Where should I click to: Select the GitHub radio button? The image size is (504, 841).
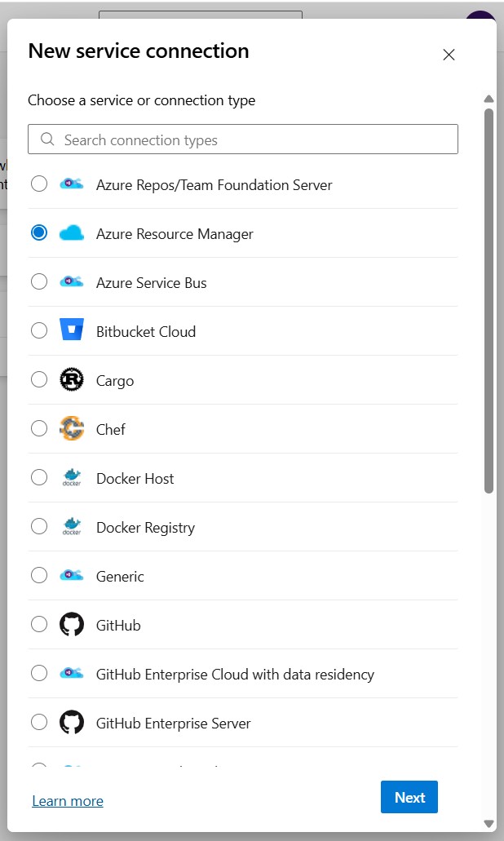point(38,624)
